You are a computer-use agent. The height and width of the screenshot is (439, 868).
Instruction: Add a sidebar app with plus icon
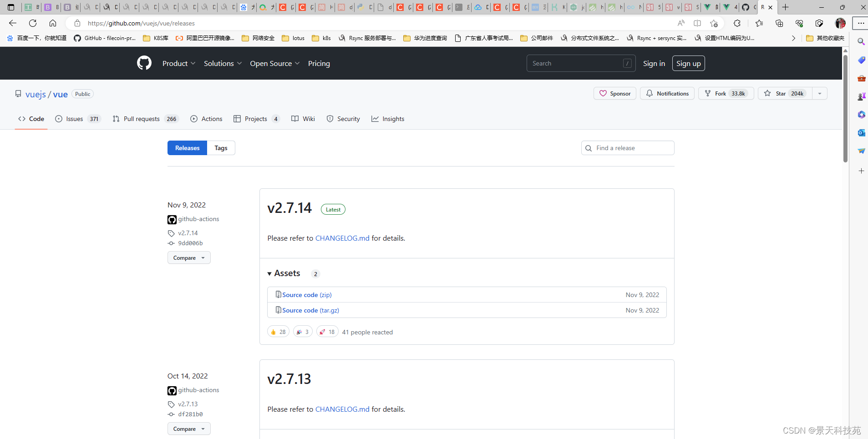pyautogui.click(x=861, y=171)
